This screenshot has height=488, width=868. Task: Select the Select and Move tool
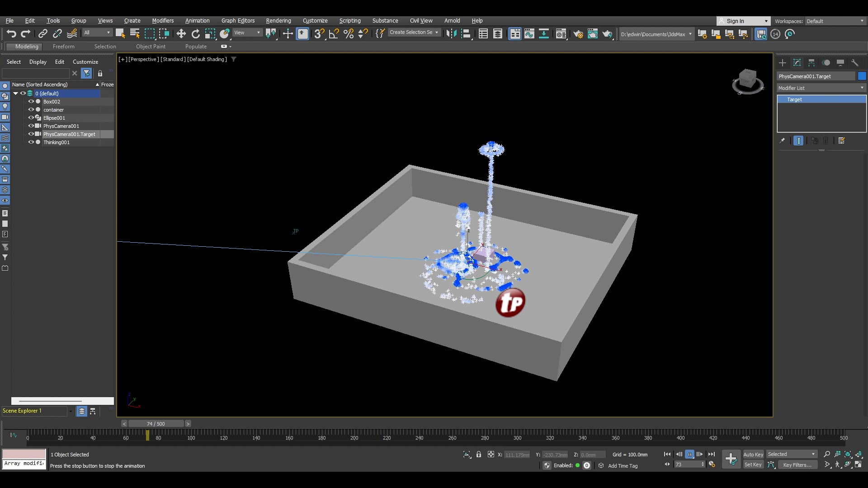pyautogui.click(x=181, y=33)
